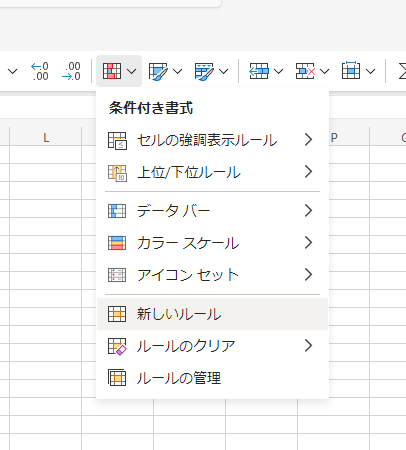Click the Delete Cells icon
The height and width of the screenshot is (450, 406).
[305, 71]
